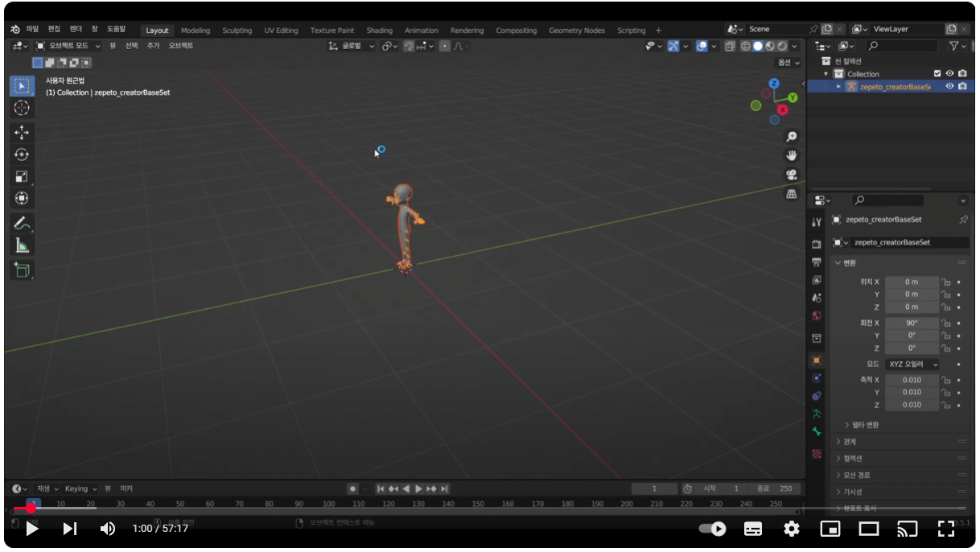
Task: Click the blue Z axis gizmo
Action: click(774, 83)
